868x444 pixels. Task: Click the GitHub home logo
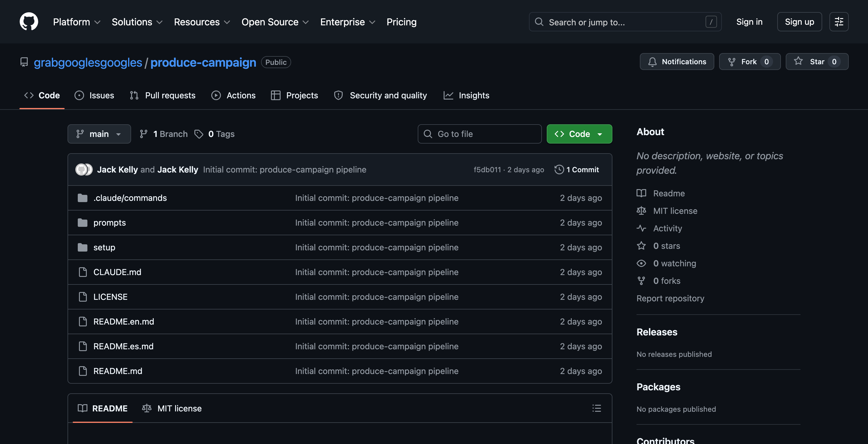[29, 22]
